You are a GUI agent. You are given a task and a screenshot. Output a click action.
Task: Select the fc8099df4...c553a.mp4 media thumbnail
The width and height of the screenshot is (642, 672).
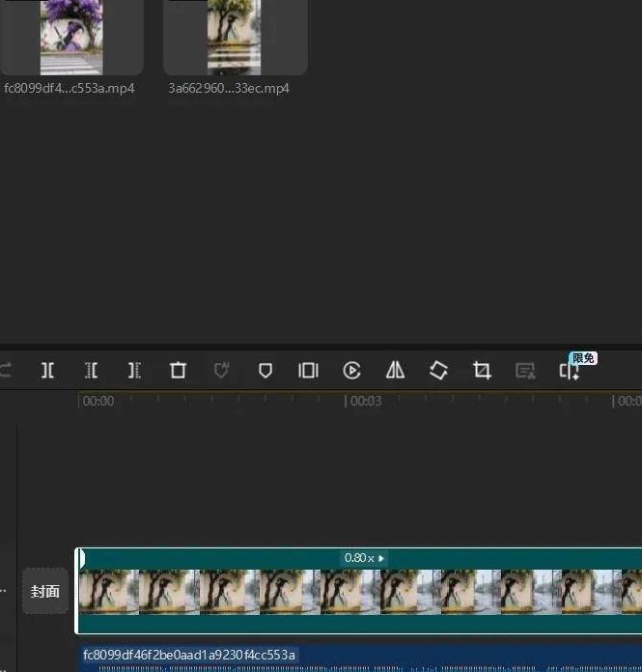point(71,38)
